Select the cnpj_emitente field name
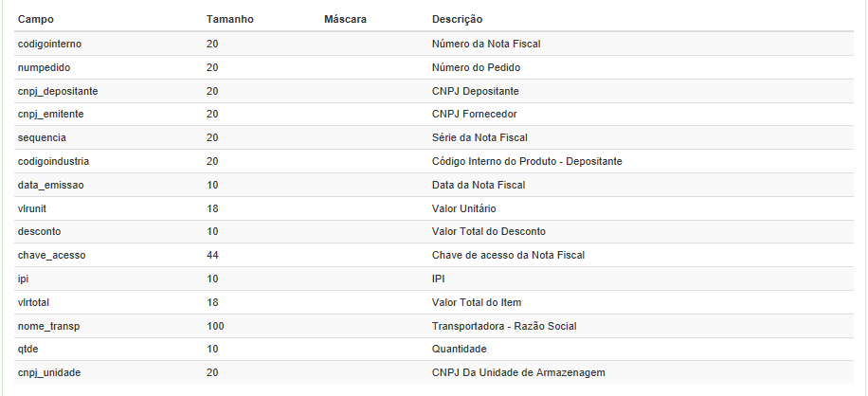868x396 pixels. point(51,115)
